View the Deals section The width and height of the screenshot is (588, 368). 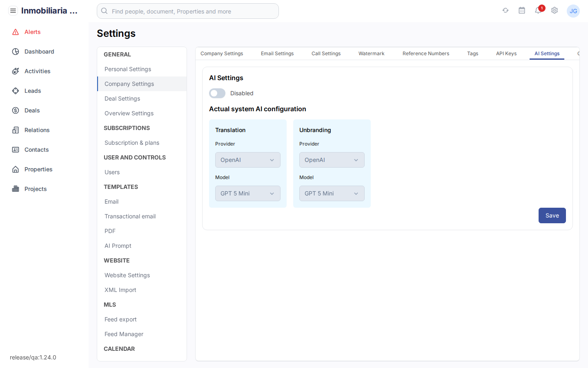(32, 110)
